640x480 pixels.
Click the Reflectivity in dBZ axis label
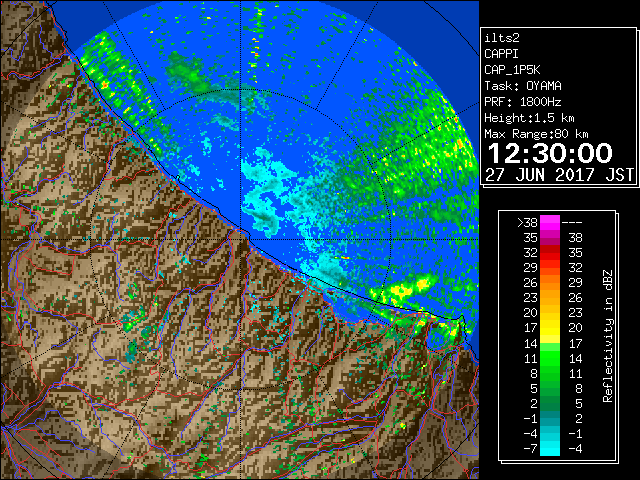[608, 336]
